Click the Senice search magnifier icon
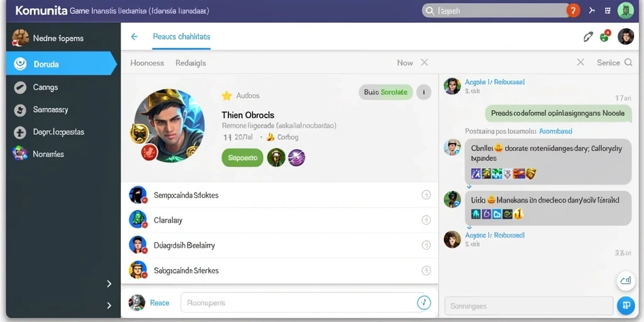This screenshot has height=322, width=644. (628, 62)
